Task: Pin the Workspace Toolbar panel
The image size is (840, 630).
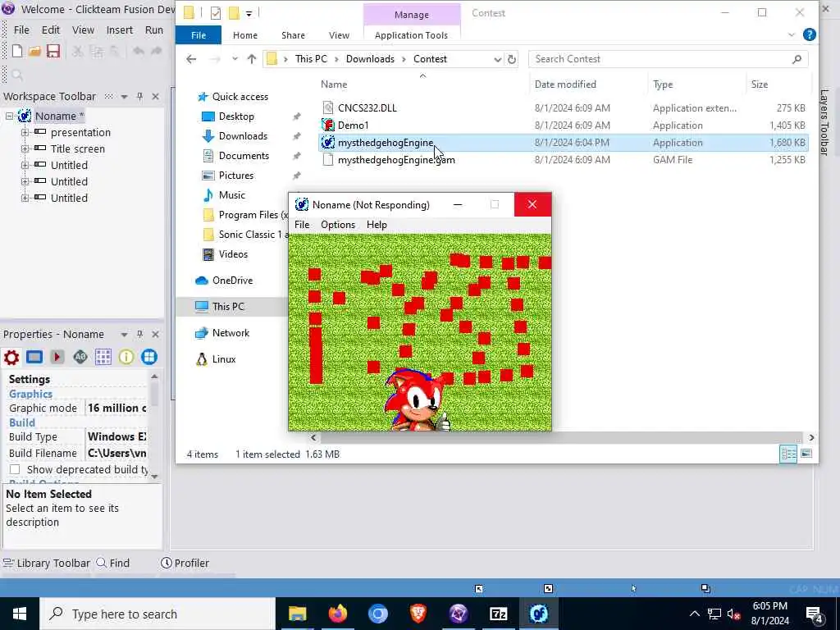Action: [139, 97]
